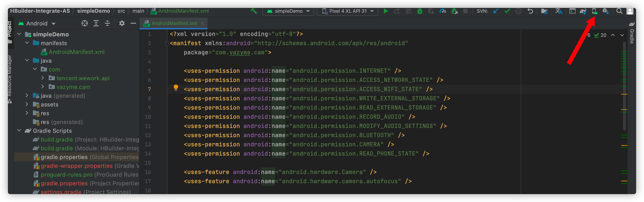Open the Profiler gauge icon
Viewport: 644px width, 202px height.
click(x=442, y=11)
